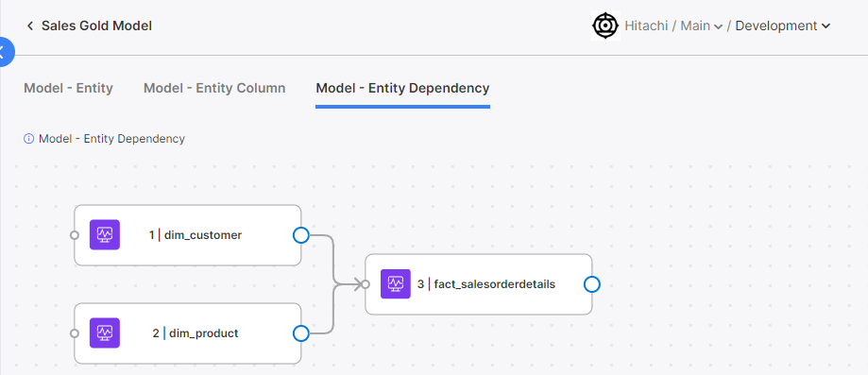Select the 2 | dim_product node label

[x=196, y=333]
